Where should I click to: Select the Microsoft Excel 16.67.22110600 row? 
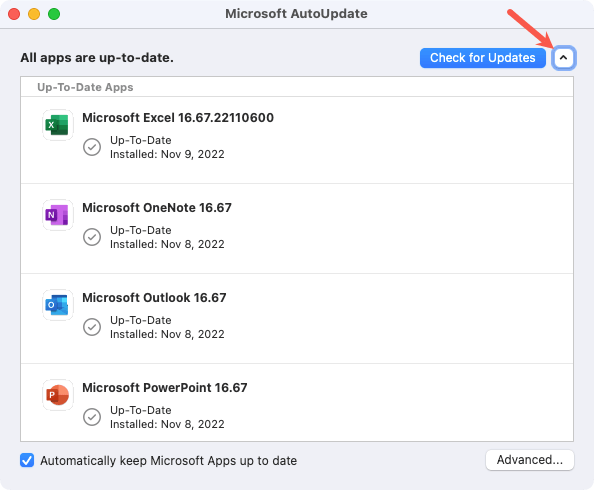297,140
